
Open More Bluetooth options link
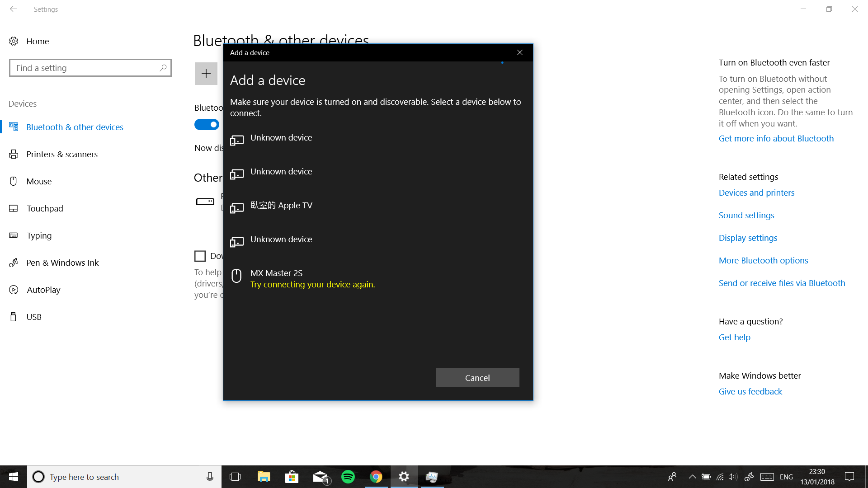tap(763, 260)
